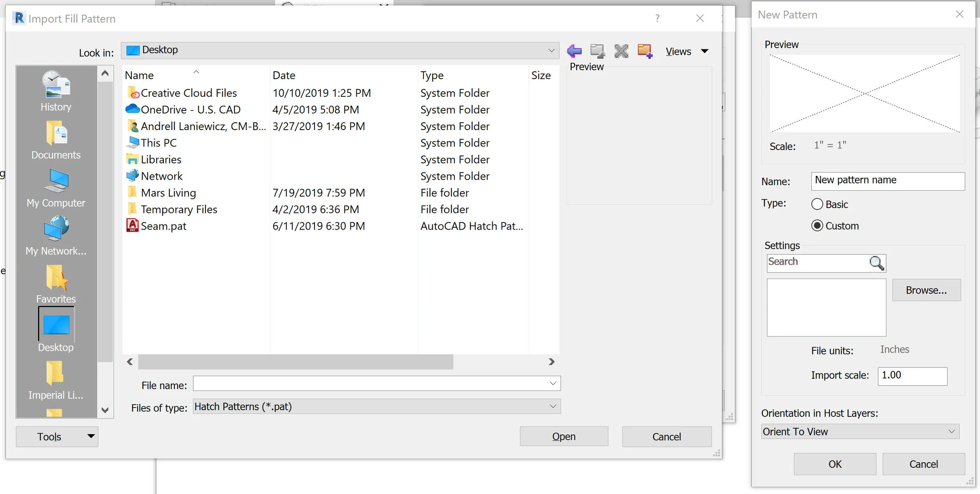This screenshot has height=494, width=980.
Task: Click the magnifier icon beside the Search field
Action: pos(877,263)
